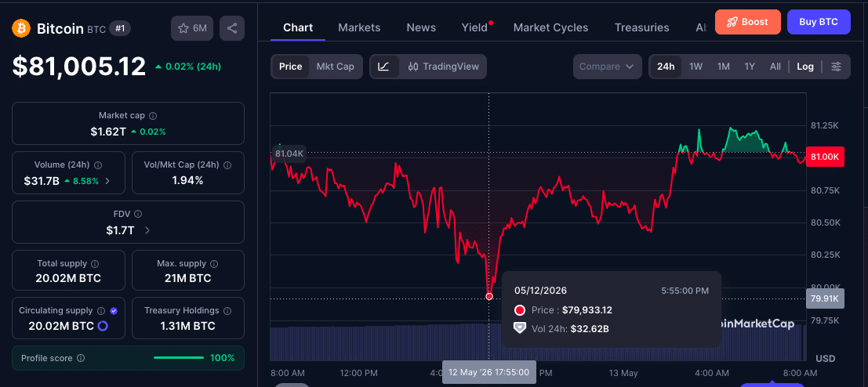This screenshot has width=868, height=387.
Task: Open the News tab
Action: (421, 27)
